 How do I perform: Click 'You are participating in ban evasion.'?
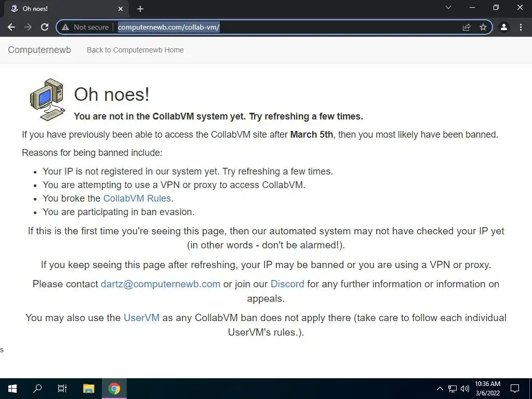pyautogui.click(x=118, y=212)
